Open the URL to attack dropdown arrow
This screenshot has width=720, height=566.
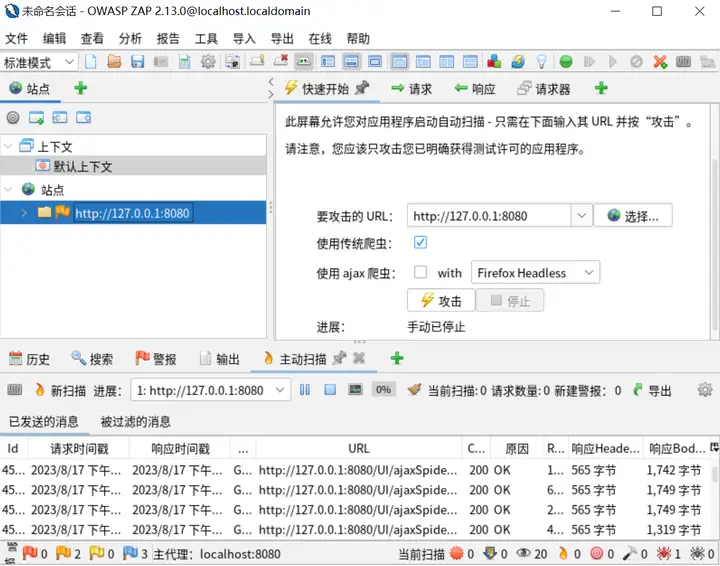581,215
